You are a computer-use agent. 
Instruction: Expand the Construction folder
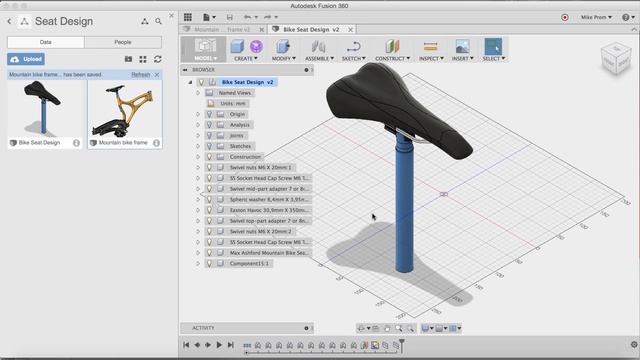198,157
